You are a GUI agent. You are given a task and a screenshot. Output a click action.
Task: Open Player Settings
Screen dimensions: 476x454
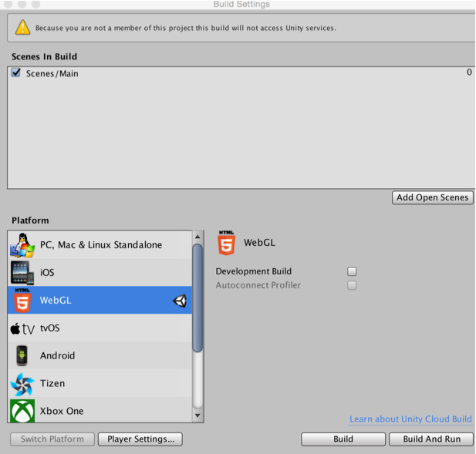coord(140,439)
